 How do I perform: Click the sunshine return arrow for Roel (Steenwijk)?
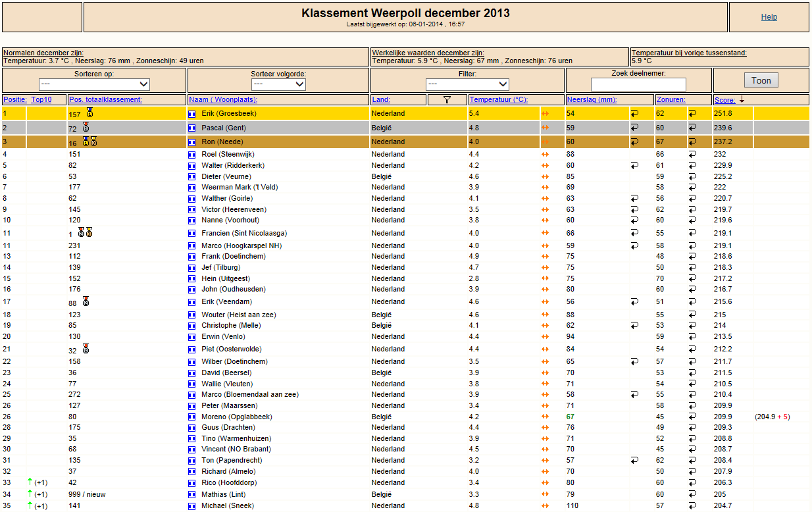click(x=692, y=154)
